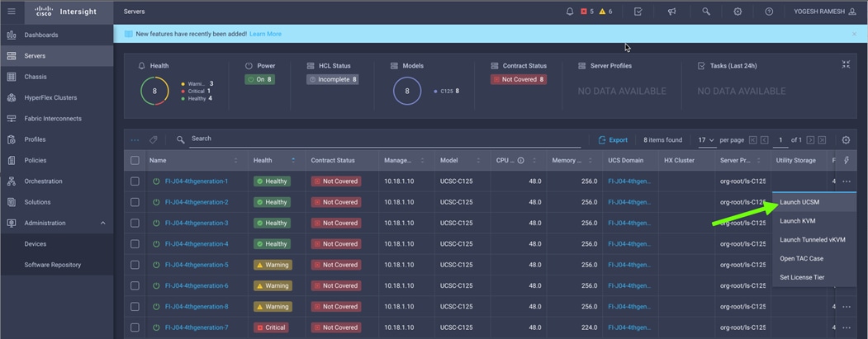Open the top bar search icon
This screenshot has width=868, height=339.
click(x=706, y=11)
